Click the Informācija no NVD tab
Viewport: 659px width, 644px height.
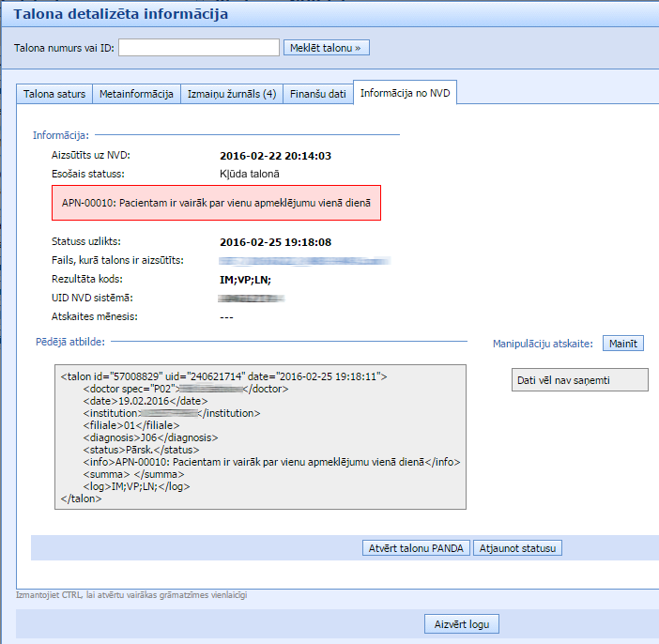[405, 94]
